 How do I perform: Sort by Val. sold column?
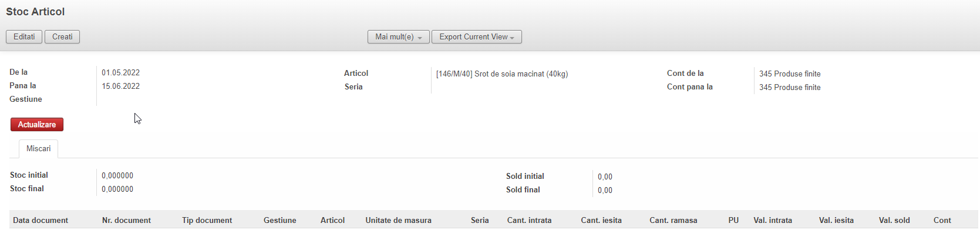click(x=894, y=221)
